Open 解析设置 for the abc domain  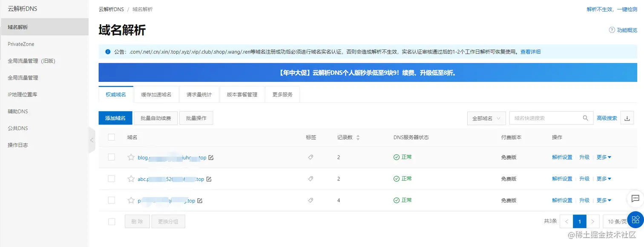pyautogui.click(x=562, y=179)
